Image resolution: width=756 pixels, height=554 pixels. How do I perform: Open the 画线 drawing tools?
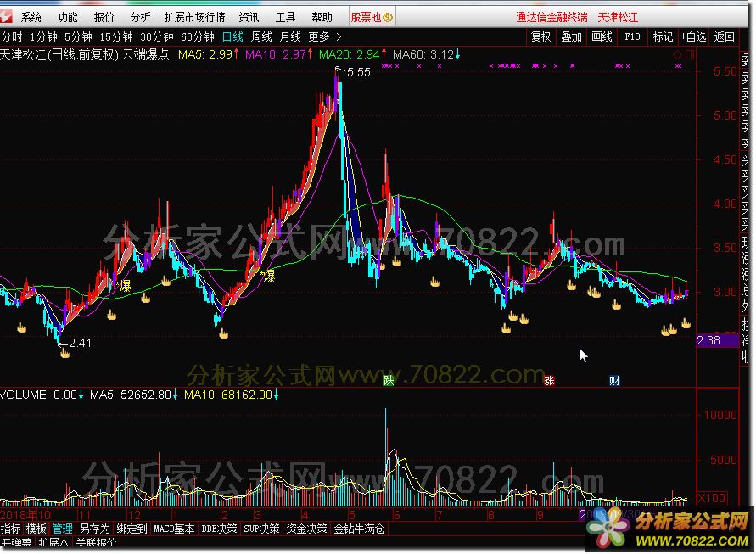click(602, 37)
